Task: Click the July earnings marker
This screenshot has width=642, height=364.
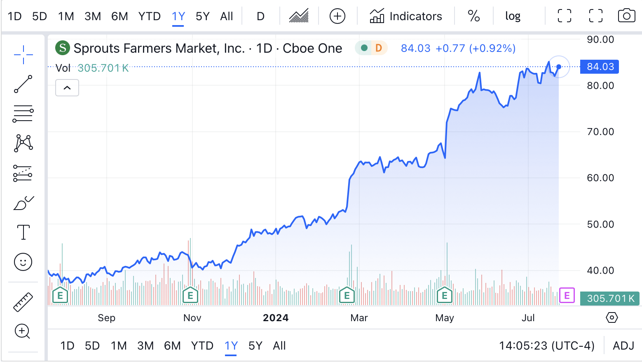Action: point(566,295)
